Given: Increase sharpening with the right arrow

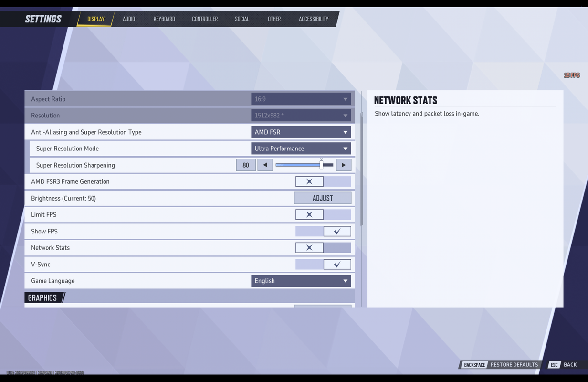Looking at the screenshot, I should pyautogui.click(x=344, y=165).
